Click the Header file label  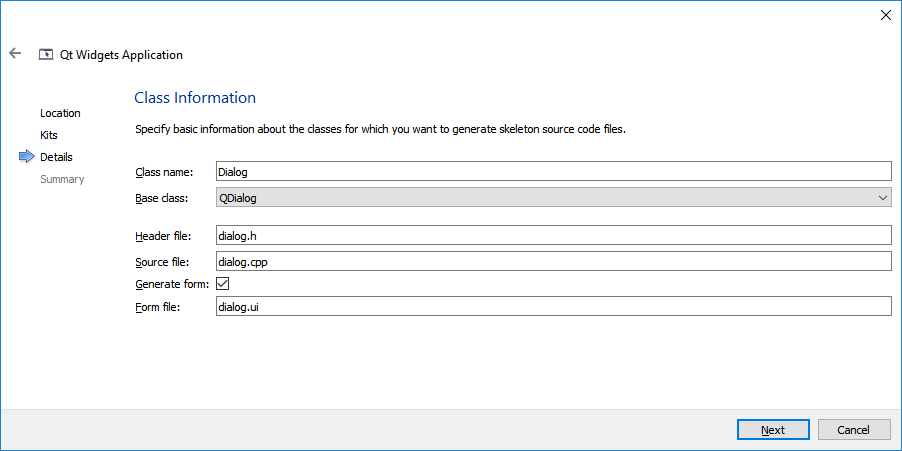[163, 236]
